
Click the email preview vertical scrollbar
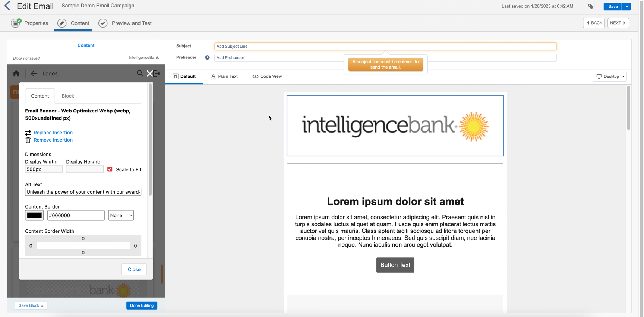(628, 108)
